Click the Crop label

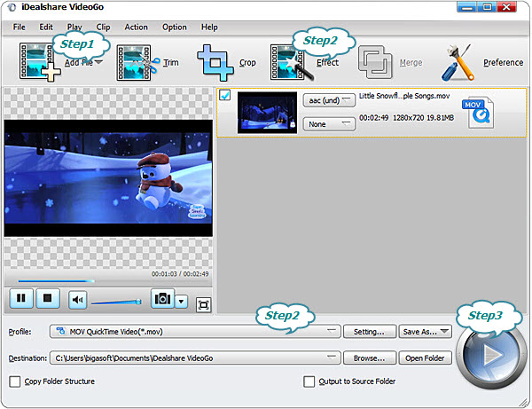point(247,62)
